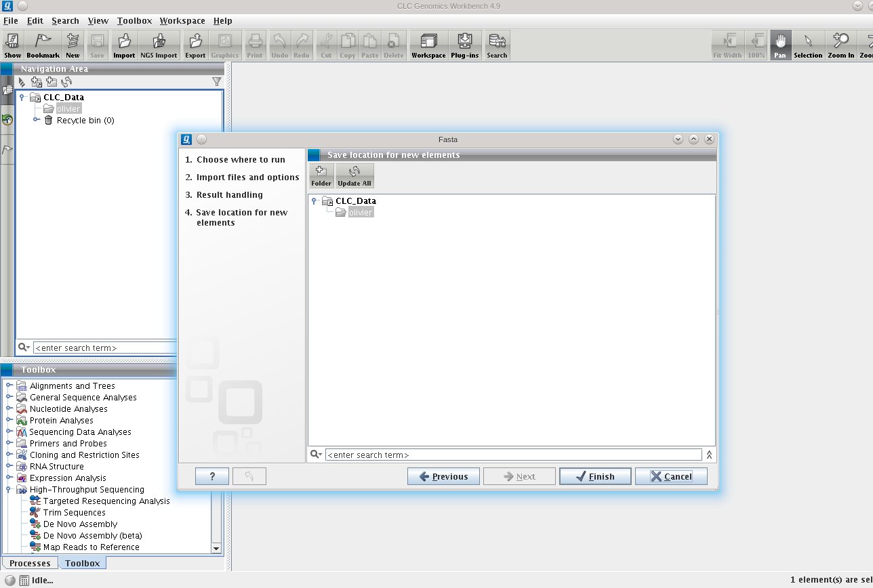Click the double-chevron expander beside dialog search field

tap(709, 455)
